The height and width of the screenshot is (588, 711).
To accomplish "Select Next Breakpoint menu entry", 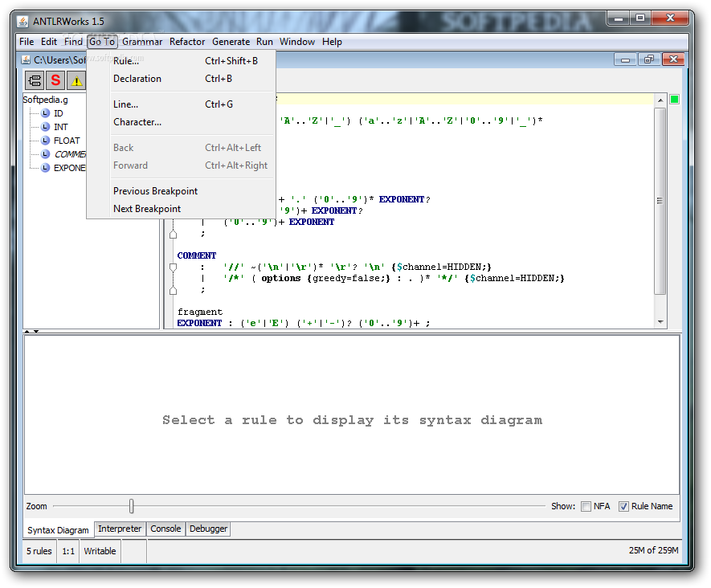I will [x=181, y=209].
